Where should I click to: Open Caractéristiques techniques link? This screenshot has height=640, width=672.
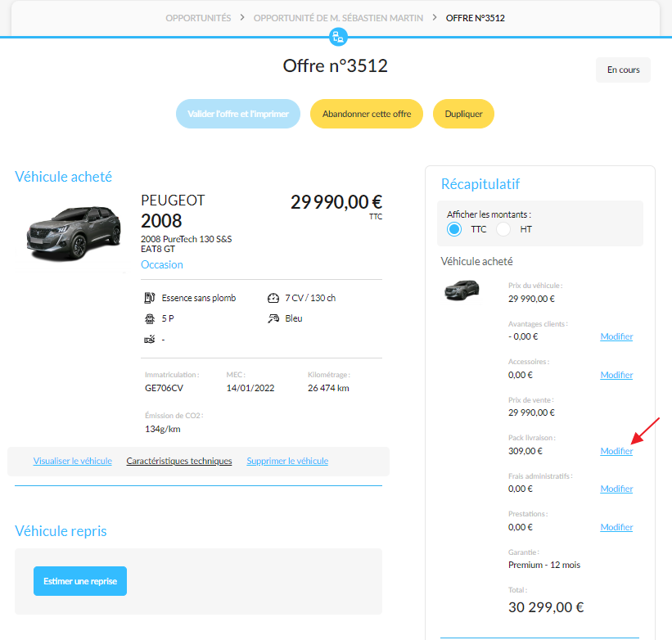pyautogui.click(x=179, y=461)
